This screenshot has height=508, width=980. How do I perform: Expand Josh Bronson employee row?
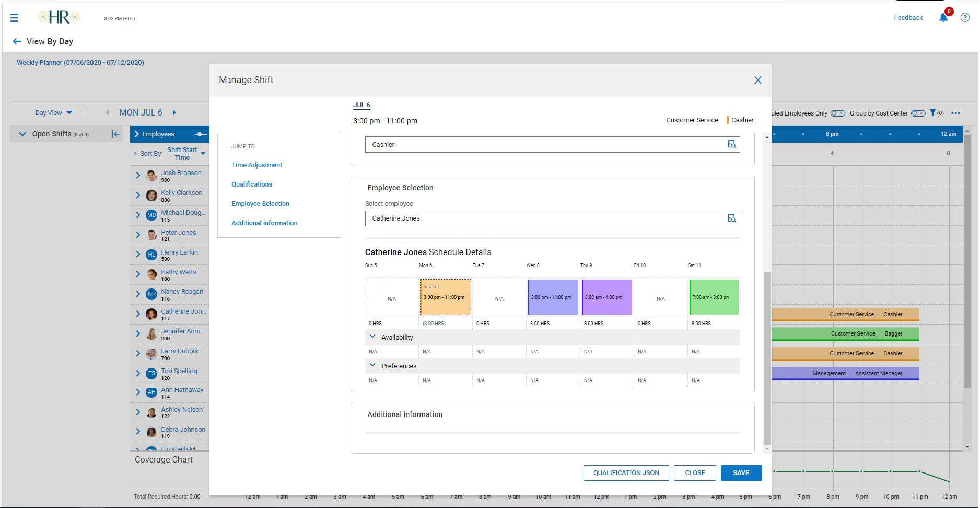coord(138,176)
